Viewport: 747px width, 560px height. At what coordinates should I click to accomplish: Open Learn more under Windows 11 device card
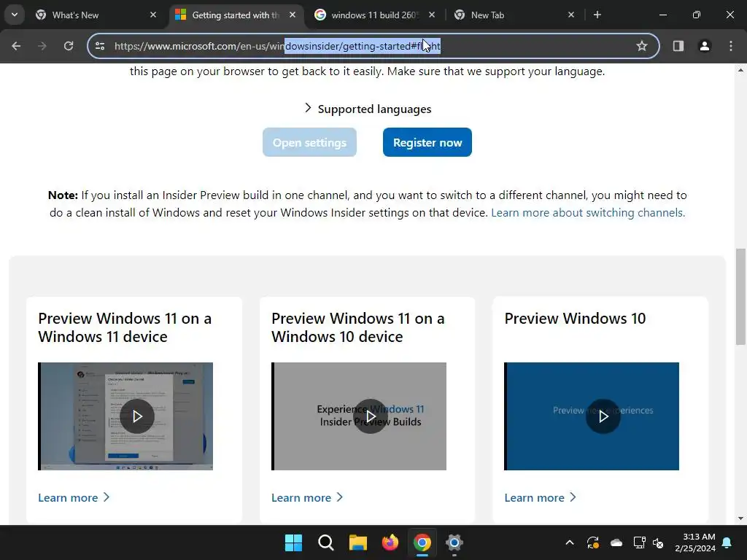[x=74, y=497]
